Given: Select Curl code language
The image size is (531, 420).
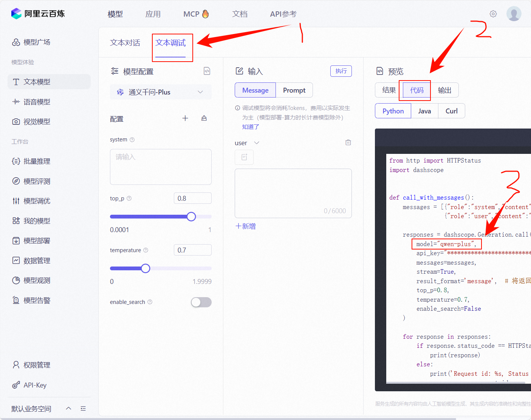Looking at the screenshot, I should click(451, 111).
